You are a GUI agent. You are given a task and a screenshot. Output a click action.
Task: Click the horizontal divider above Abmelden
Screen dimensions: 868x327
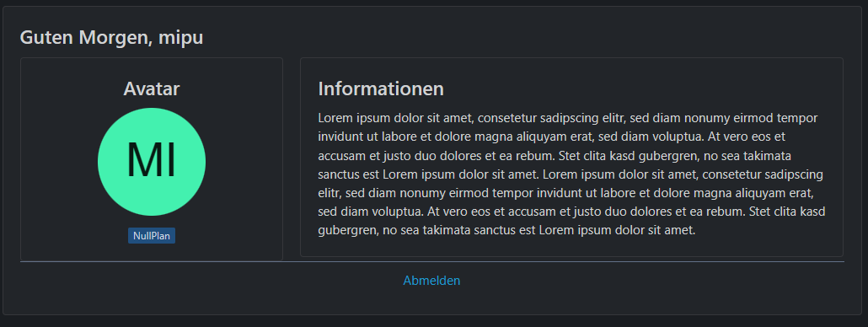431,261
